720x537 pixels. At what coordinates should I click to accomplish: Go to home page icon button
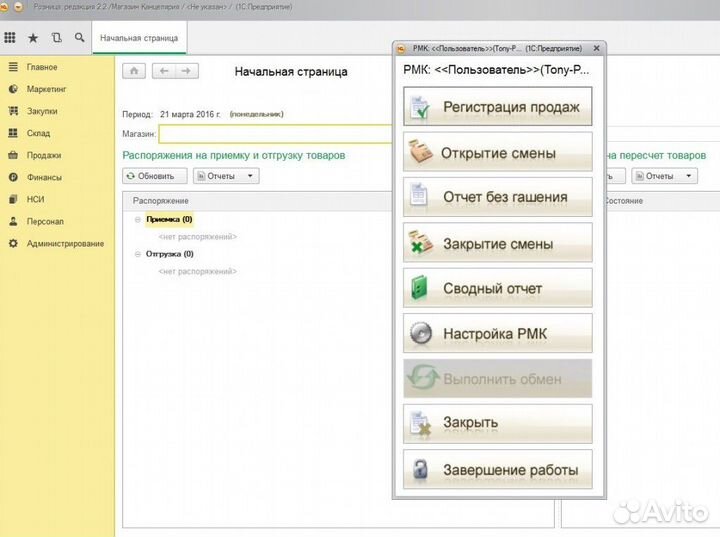[134, 71]
